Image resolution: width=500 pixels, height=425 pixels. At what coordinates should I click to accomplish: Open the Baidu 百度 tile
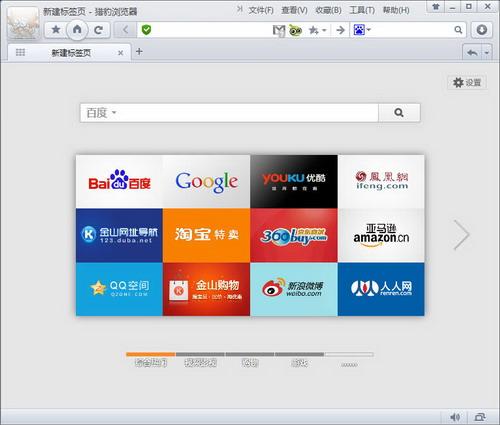click(119, 181)
